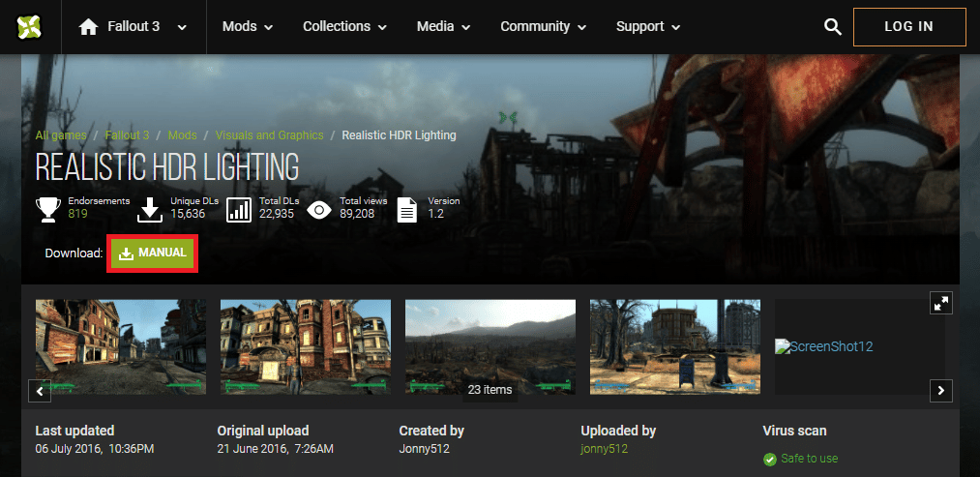Image resolution: width=980 pixels, height=477 pixels.
Task: Follow the Fallout 3 breadcrumb link
Action: click(x=127, y=135)
